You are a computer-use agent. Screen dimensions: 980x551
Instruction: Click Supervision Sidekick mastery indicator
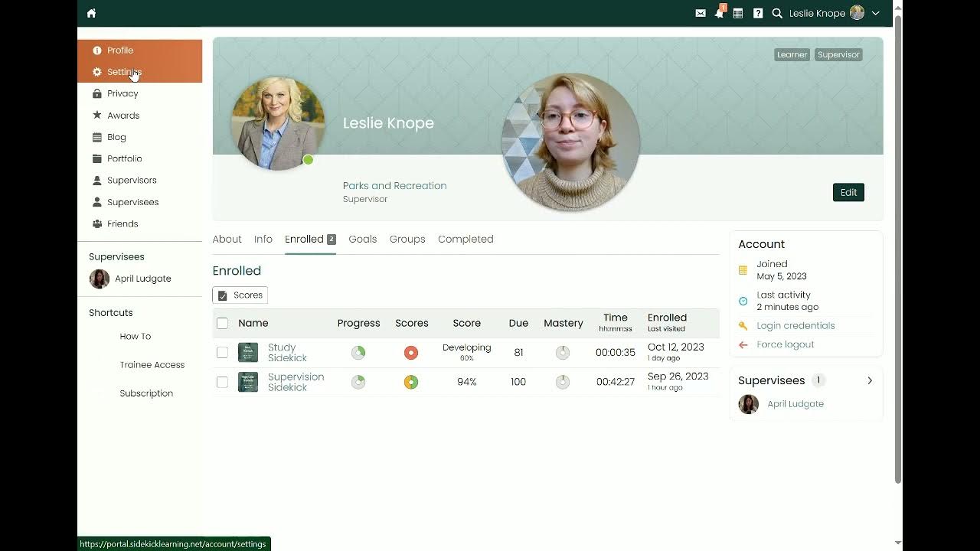click(563, 382)
